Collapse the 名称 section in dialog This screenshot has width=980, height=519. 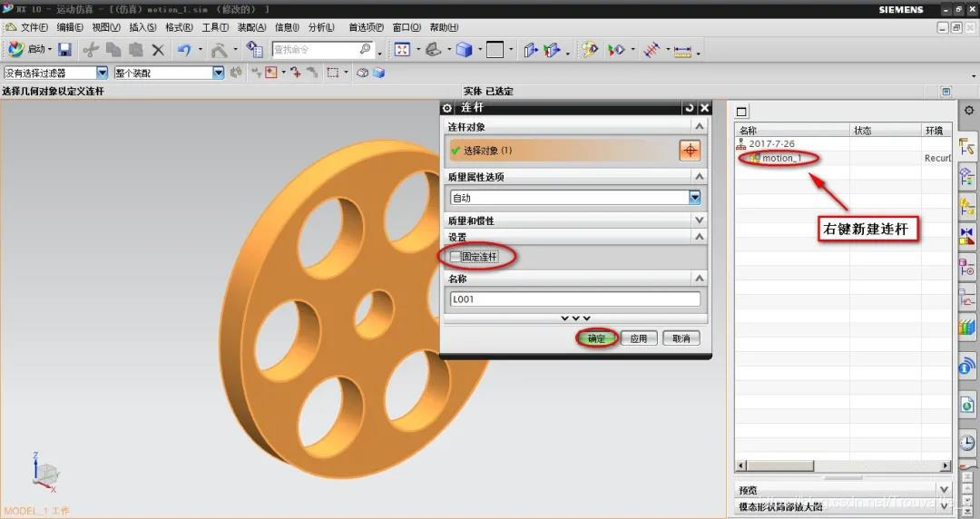click(x=700, y=278)
